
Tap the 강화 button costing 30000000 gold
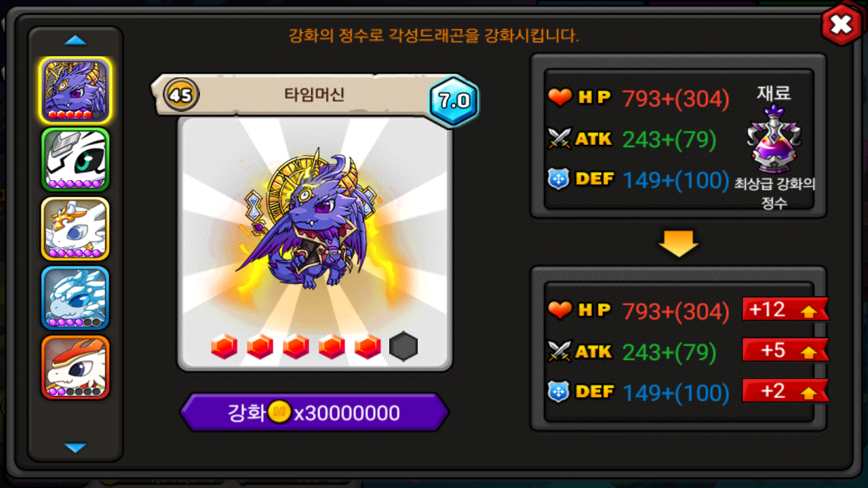pos(314,413)
